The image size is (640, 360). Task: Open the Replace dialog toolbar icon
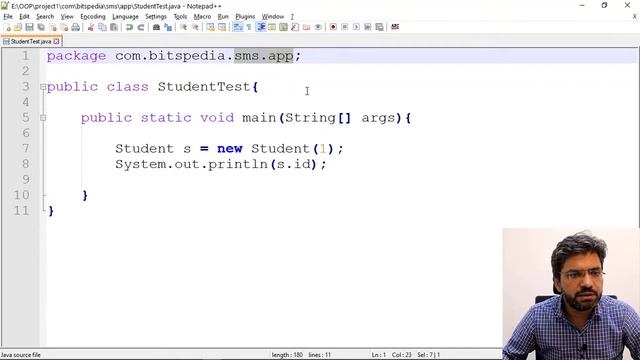click(x=168, y=27)
